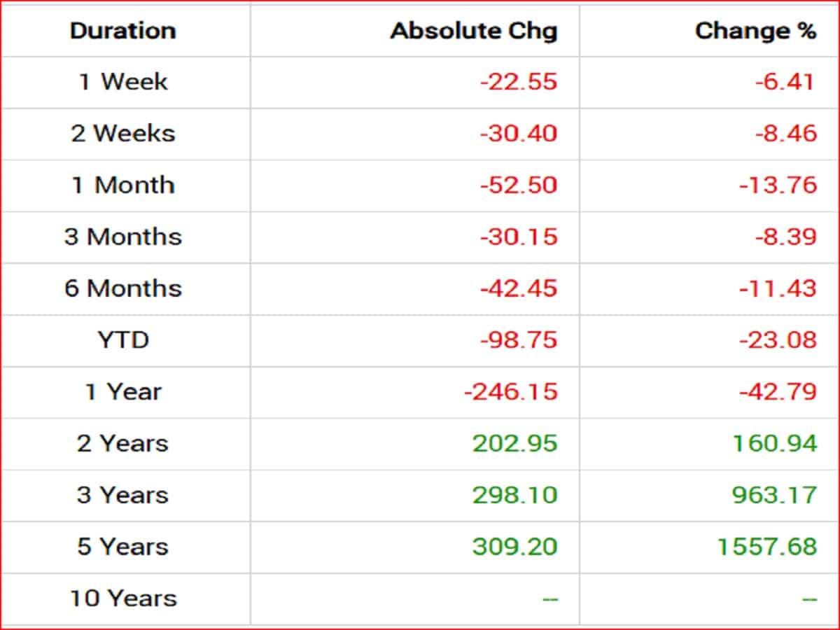The image size is (840, 630).
Task: Click the Absolute Chg column header
Action: (473, 31)
